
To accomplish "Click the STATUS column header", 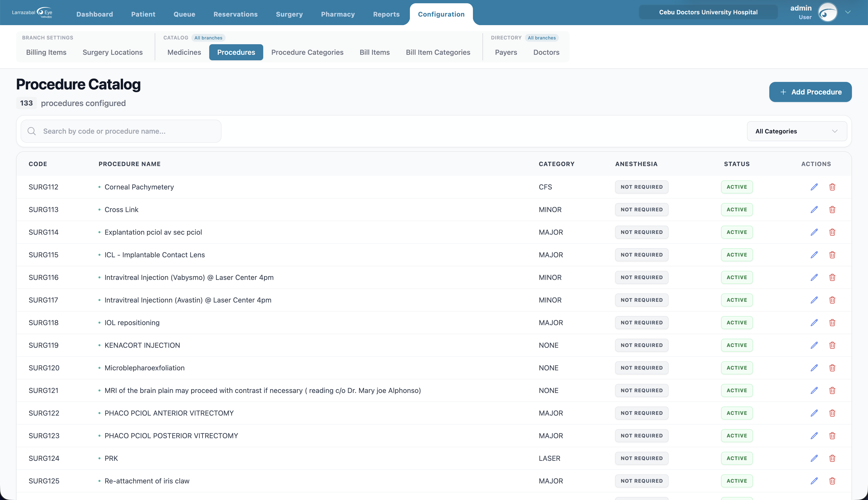I will tap(737, 164).
